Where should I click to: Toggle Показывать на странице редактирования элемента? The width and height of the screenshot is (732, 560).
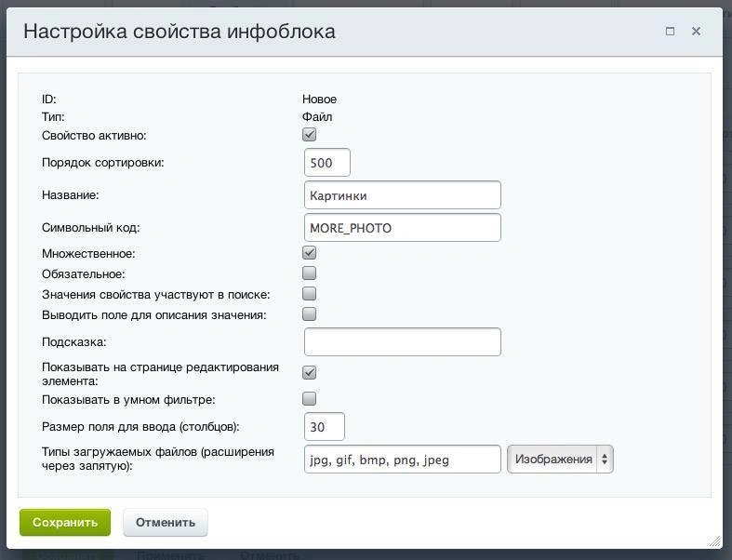309,373
